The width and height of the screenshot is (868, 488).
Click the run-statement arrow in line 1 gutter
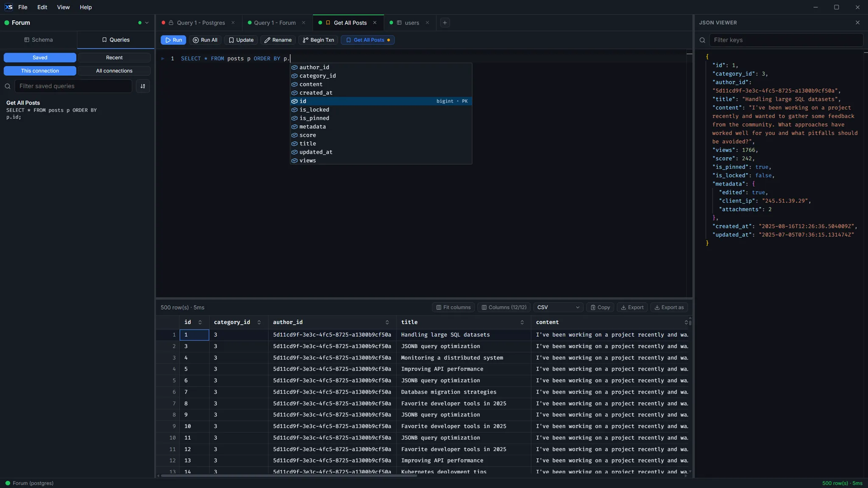point(162,58)
